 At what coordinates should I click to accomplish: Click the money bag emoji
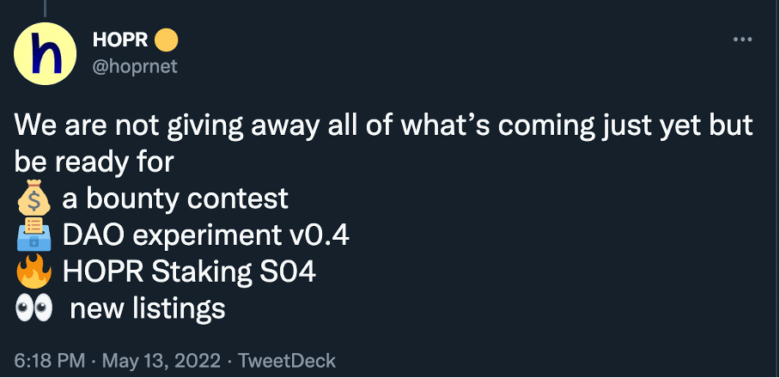point(33,198)
